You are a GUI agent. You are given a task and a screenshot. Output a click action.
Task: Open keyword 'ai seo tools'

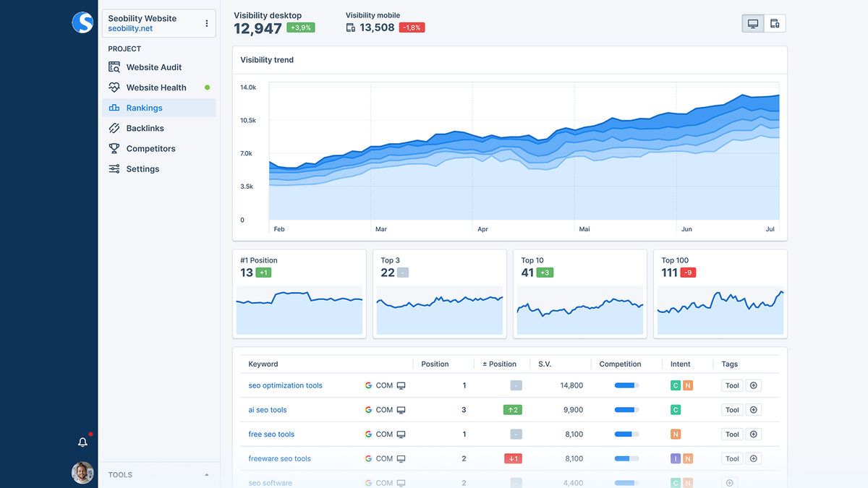[268, 410]
